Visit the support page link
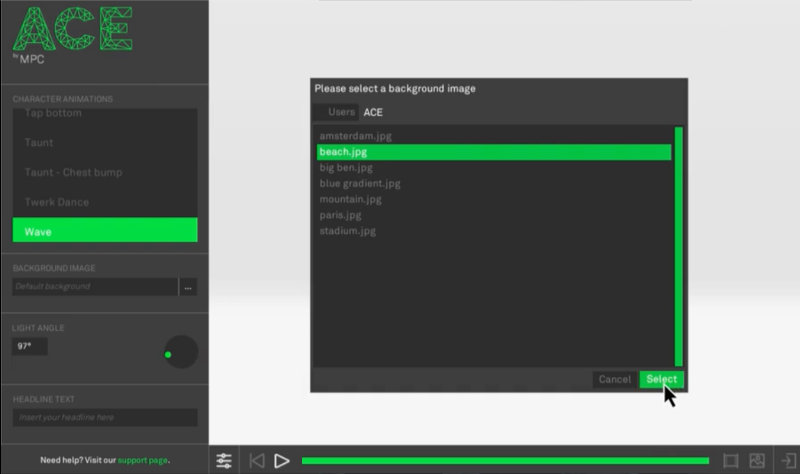Image resolution: width=800 pixels, height=474 pixels. (x=143, y=460)
